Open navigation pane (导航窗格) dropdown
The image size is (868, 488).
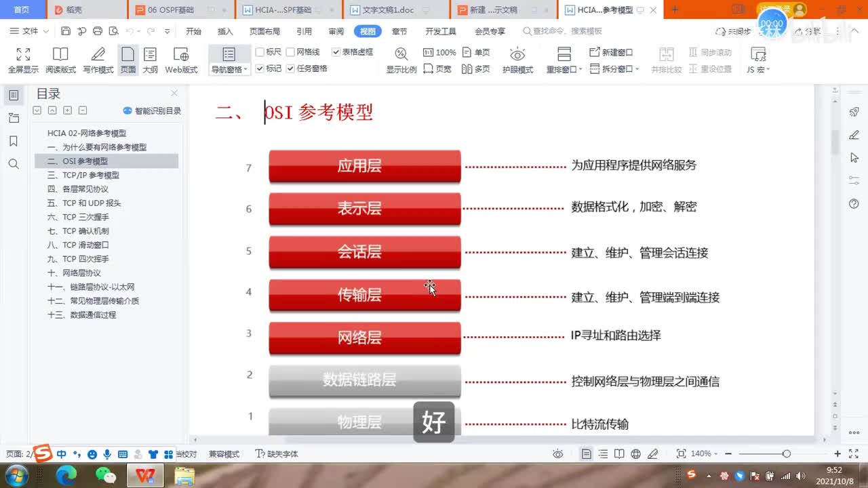(229, 69)
